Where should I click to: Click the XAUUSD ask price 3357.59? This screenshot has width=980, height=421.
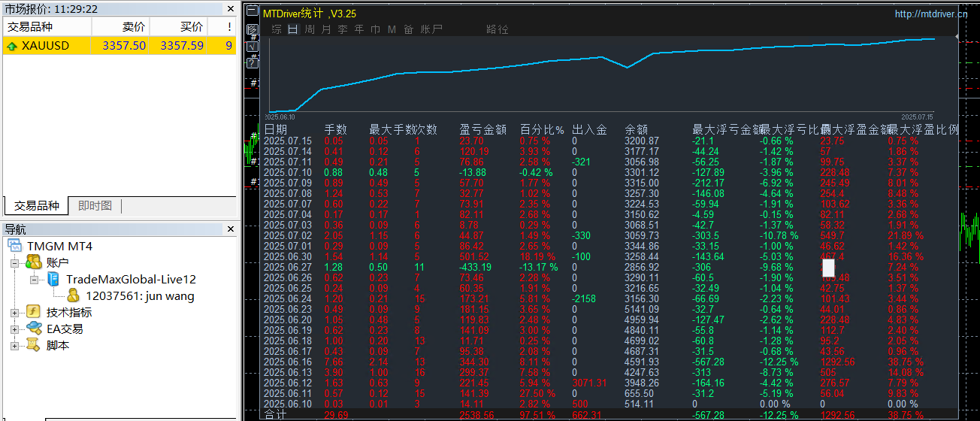click(181, 46)
